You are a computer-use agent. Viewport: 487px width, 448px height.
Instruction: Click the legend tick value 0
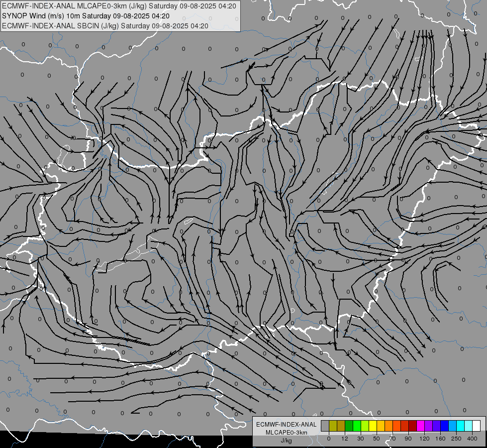(329, 439)
